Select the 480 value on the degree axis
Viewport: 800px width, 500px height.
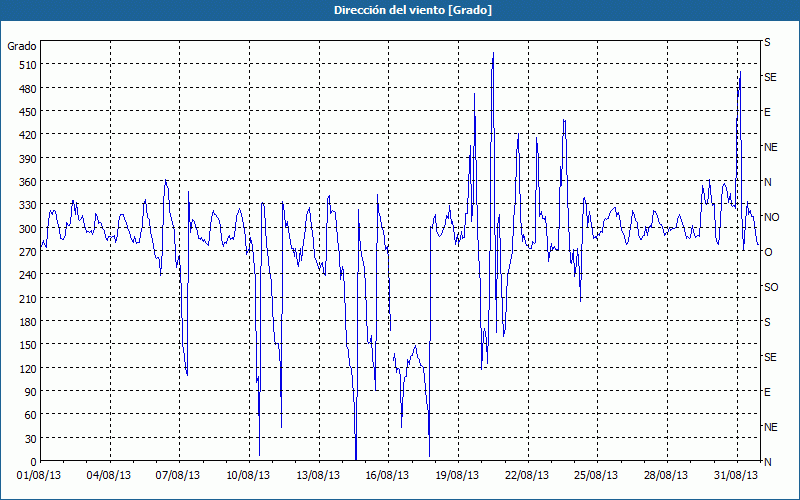(x=27, y=89)
